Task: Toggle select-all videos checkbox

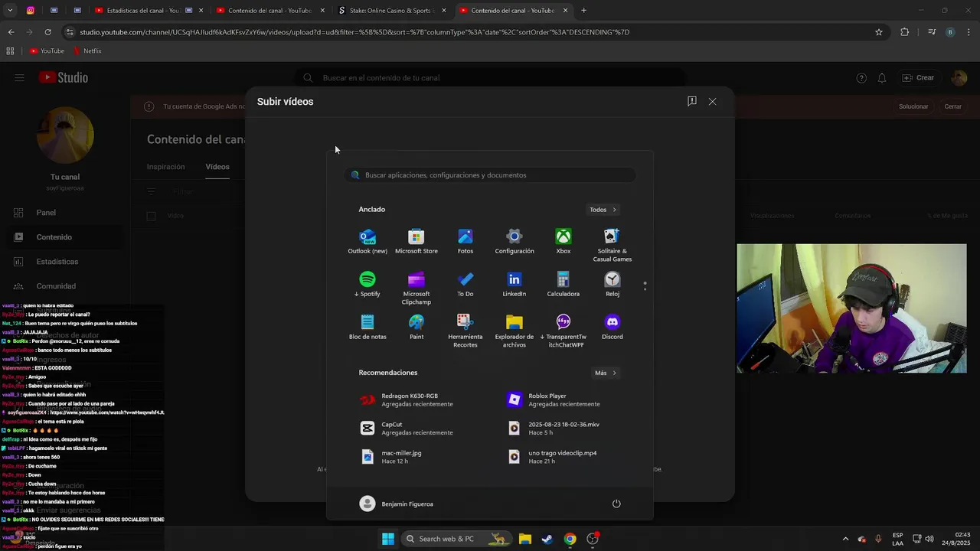Action: pos(151,216)
